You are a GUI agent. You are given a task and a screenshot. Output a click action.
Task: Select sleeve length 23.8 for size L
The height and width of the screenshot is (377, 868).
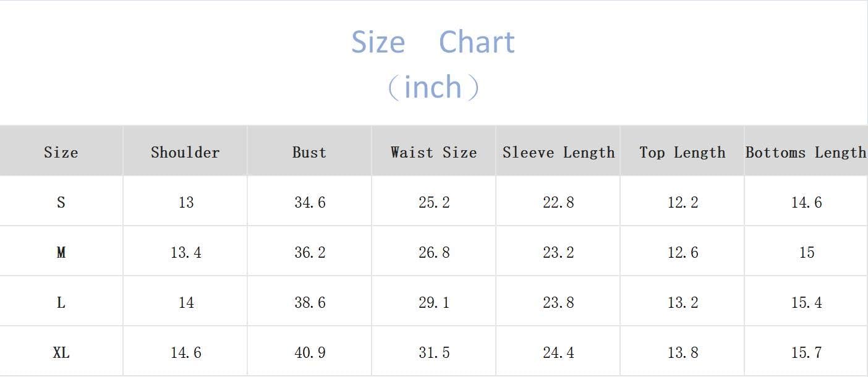coord(558,302)
